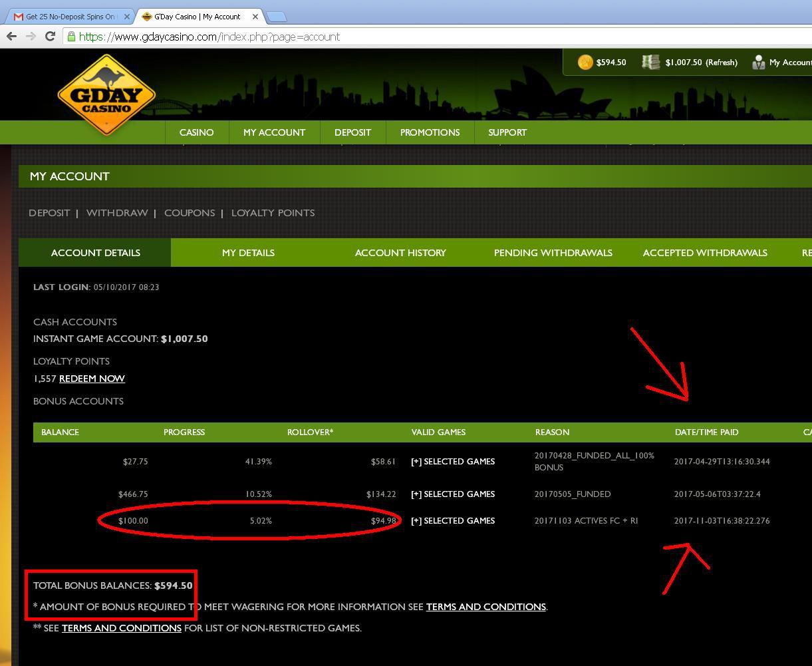Image resolution: width=812 pixels, height=666 pixels.
Task: Close the Gmail No-Deposit Spins tab
Action: tap(127, 17)
